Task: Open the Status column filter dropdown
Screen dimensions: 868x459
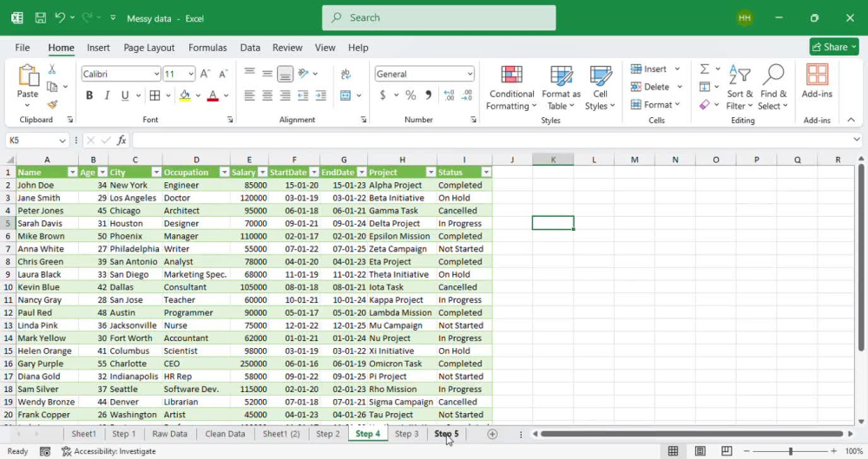Action: point(486,172)
